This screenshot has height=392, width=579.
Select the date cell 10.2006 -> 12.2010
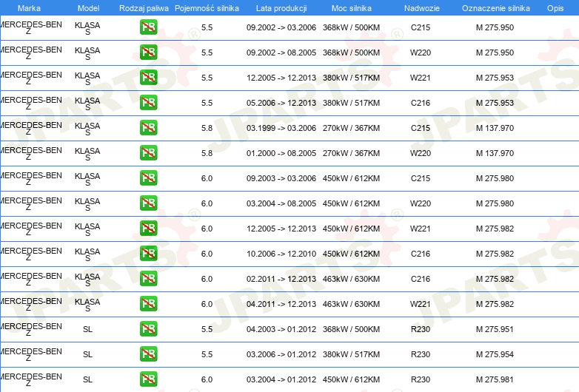click(x=281, y=254)
